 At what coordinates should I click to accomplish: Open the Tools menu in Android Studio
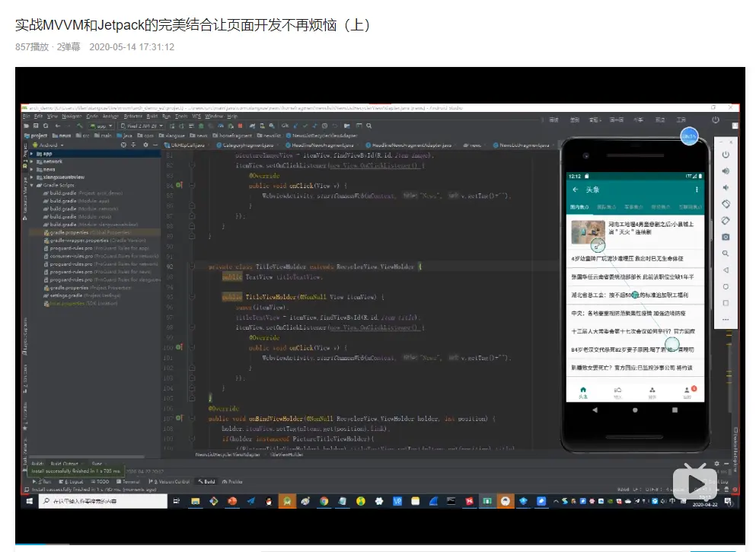pyautogui.click(x=181, y=116)
